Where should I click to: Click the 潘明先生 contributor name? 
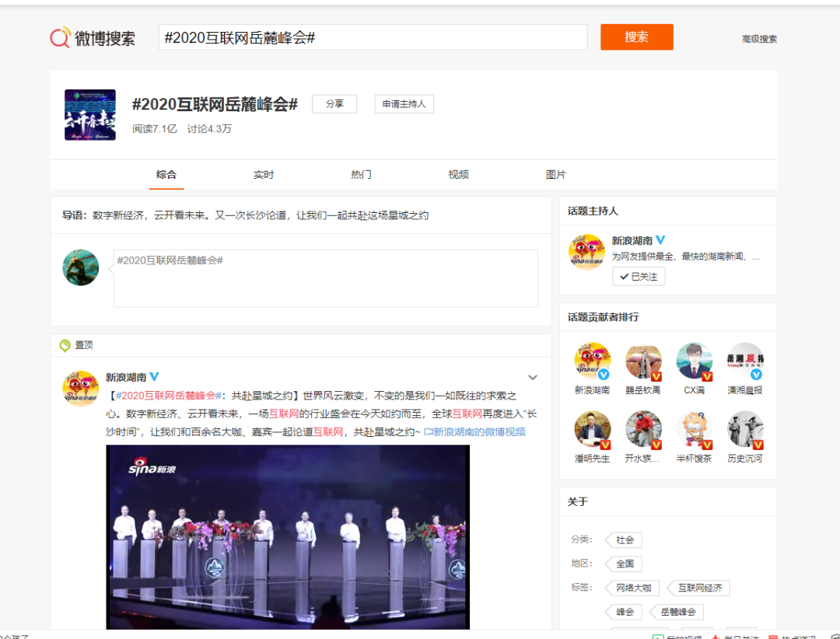(592, 459)
